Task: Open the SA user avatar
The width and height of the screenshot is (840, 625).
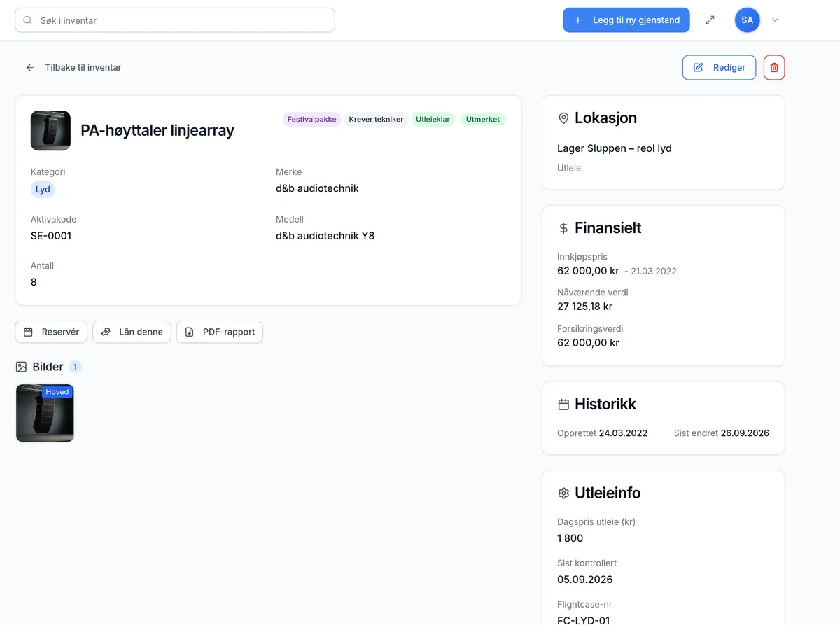Action: 748,20
